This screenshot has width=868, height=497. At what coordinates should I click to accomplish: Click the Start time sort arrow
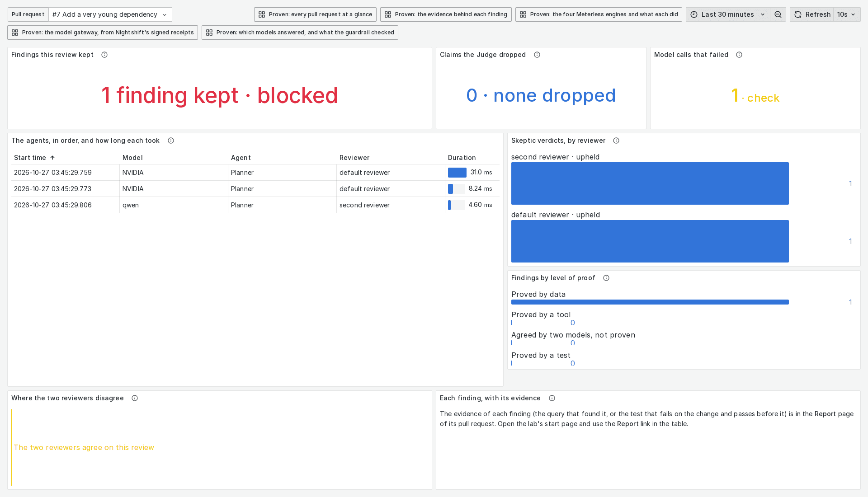[52, 158]
